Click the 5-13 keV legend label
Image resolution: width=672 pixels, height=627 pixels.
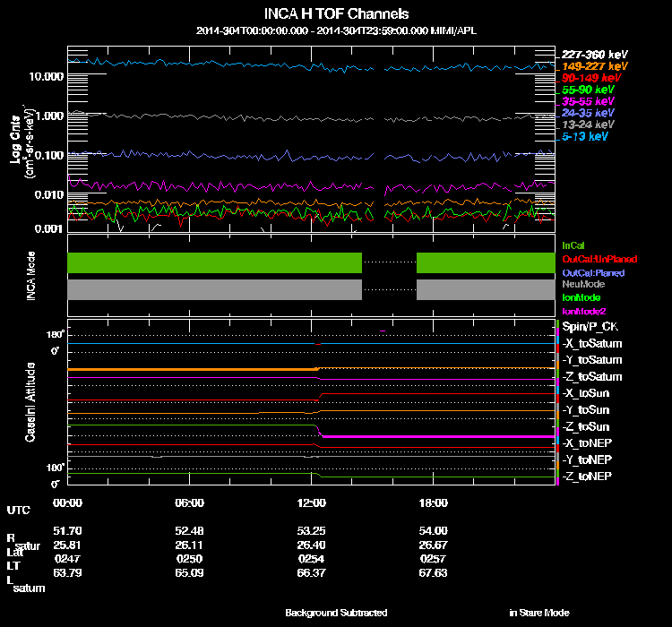(586, 136)
